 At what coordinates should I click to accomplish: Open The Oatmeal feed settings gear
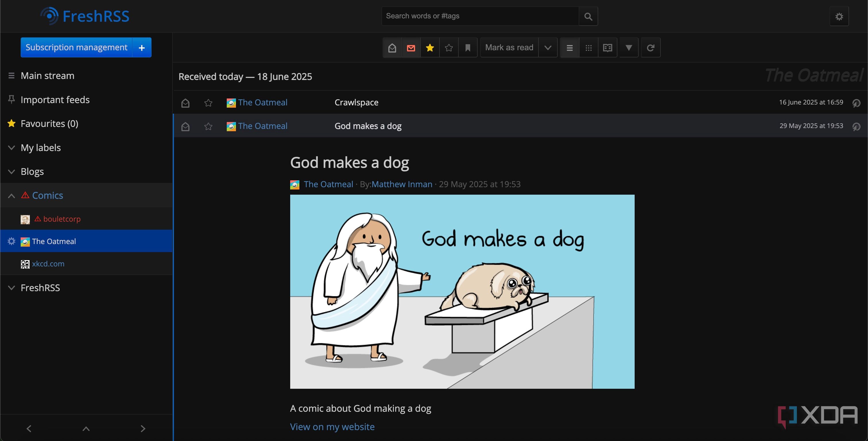pyautogui.click(x=11, y=241)
